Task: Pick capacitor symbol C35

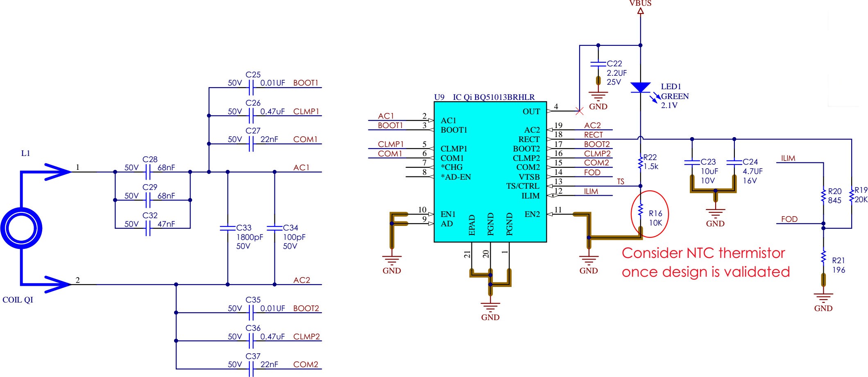Action: [252, 313]
